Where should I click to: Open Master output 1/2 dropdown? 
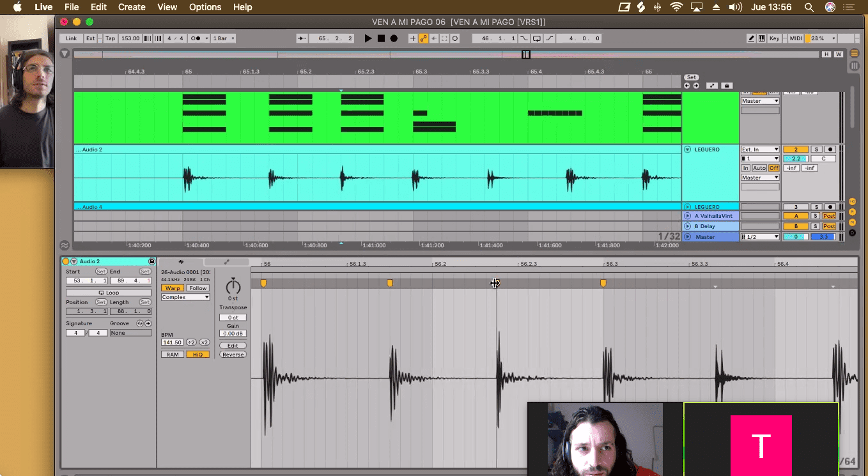(x=760, y=237)
